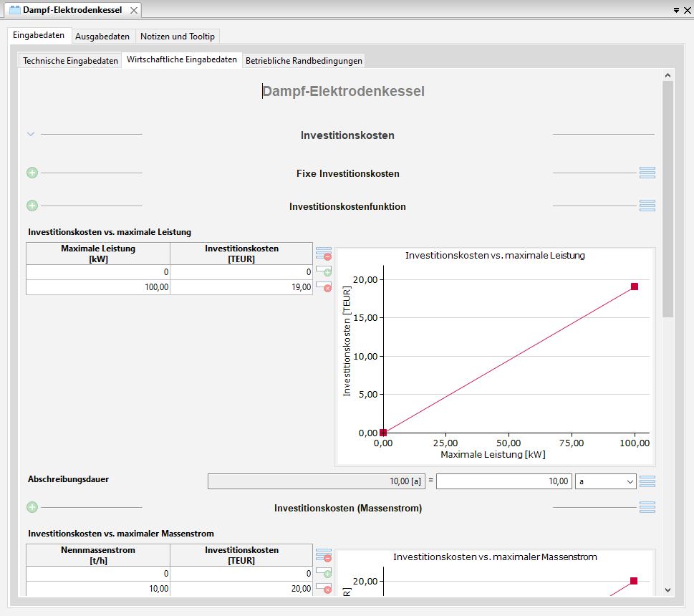Viewport: 694px width, 616px height.
Task: Click the vertical scrollbar thumb
Action: tap(668, 199)
